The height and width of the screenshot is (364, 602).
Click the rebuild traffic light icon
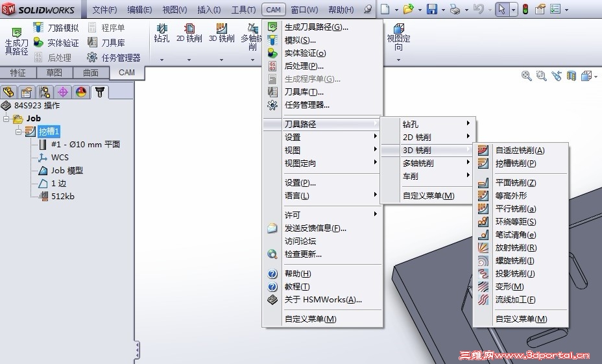tap(525, 9)
